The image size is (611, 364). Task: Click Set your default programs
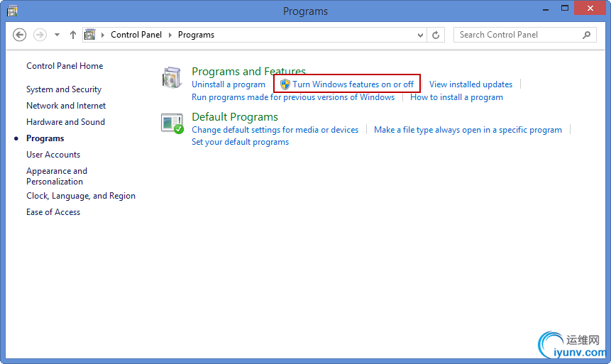tap(240, 142)
